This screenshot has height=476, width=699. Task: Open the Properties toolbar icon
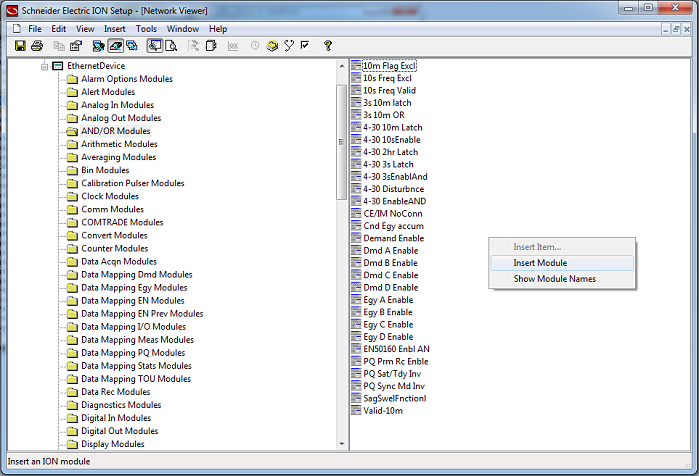click(x=76, y=45)
